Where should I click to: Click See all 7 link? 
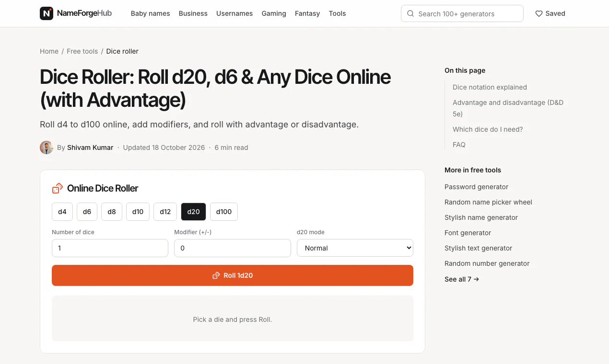462,279
